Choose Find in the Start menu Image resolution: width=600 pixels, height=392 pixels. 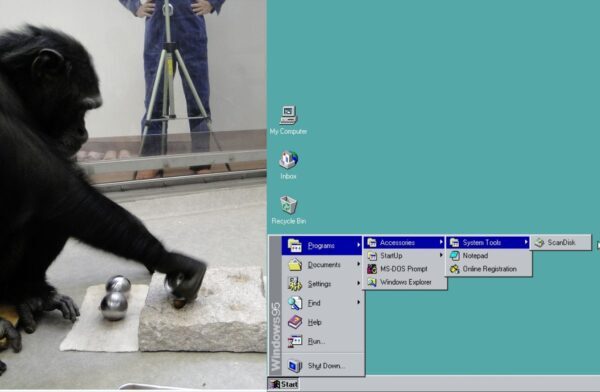(x=322, y=303)
